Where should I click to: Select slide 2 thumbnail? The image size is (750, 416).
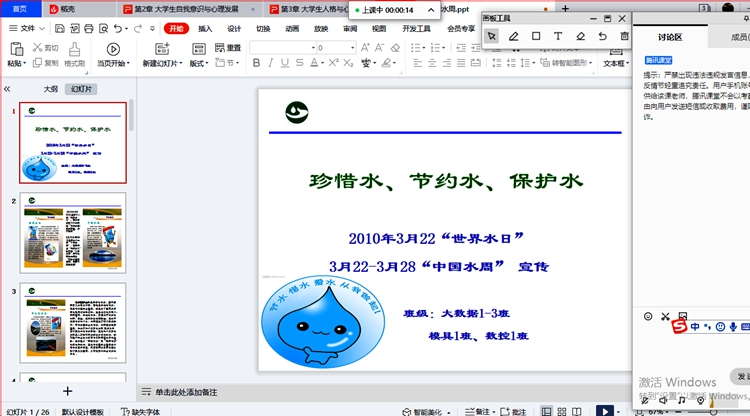pos(74,233)
